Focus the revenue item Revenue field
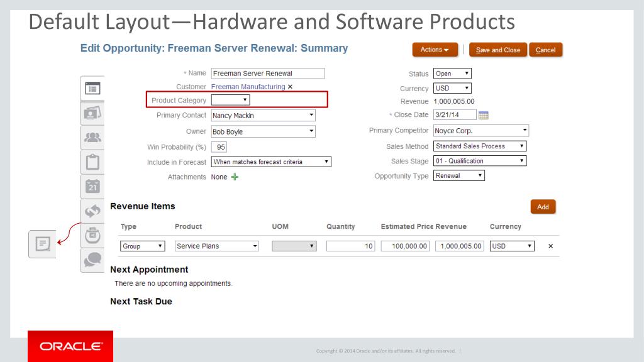644x362 pixels. 460,246
